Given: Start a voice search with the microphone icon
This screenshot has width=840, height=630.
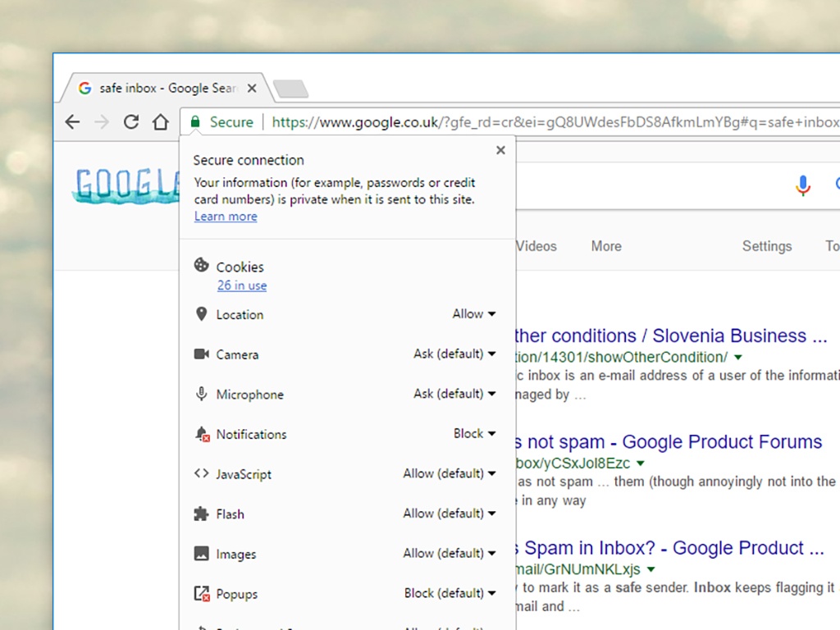Looking at the screenshot, I should coord(802,186).
